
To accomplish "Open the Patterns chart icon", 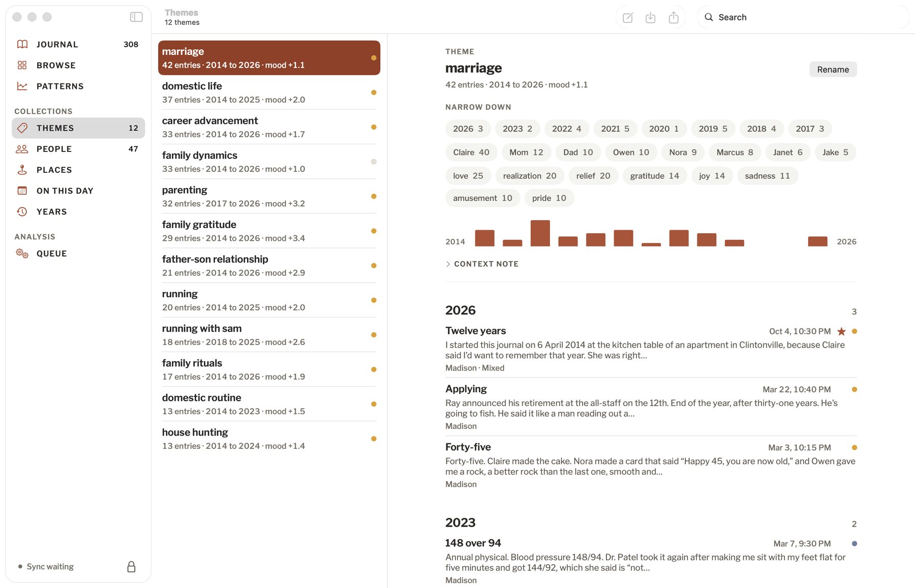I will (22, 86).
